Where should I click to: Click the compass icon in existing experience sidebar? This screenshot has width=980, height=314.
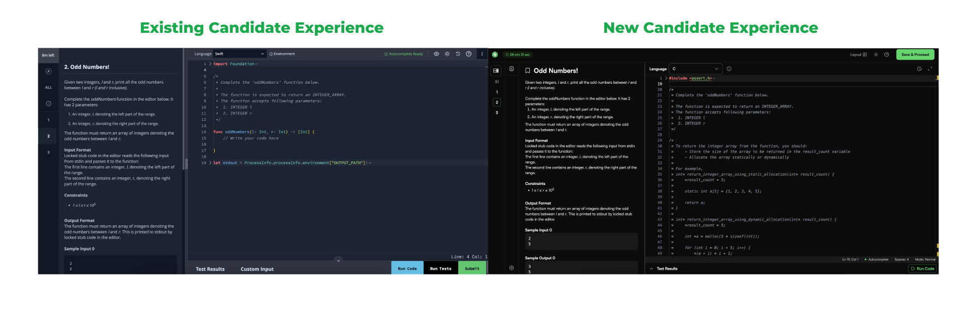48,71
